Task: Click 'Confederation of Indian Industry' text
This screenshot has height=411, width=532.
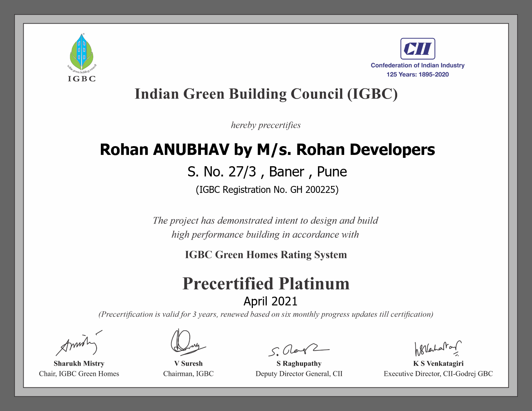Action: coord(418,65)
